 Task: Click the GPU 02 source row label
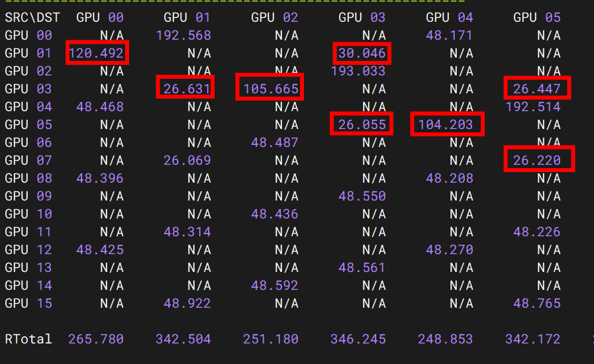pyautogui.click(x=28, y=71)
